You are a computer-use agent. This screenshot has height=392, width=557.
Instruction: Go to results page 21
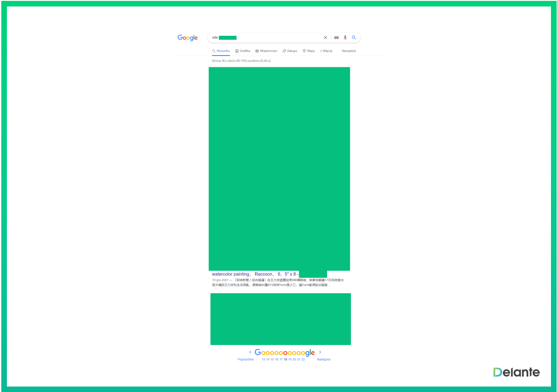(299, 359)
